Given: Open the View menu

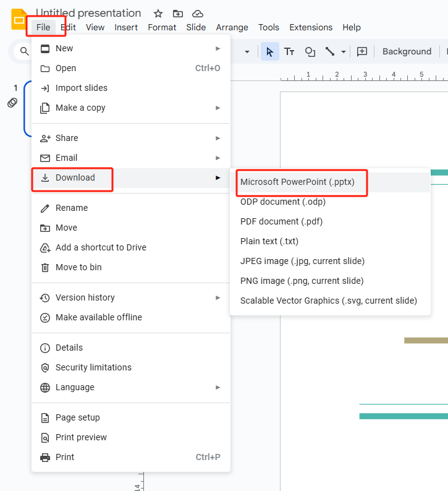Looking at the screenshot, I should tap(95, 27).
